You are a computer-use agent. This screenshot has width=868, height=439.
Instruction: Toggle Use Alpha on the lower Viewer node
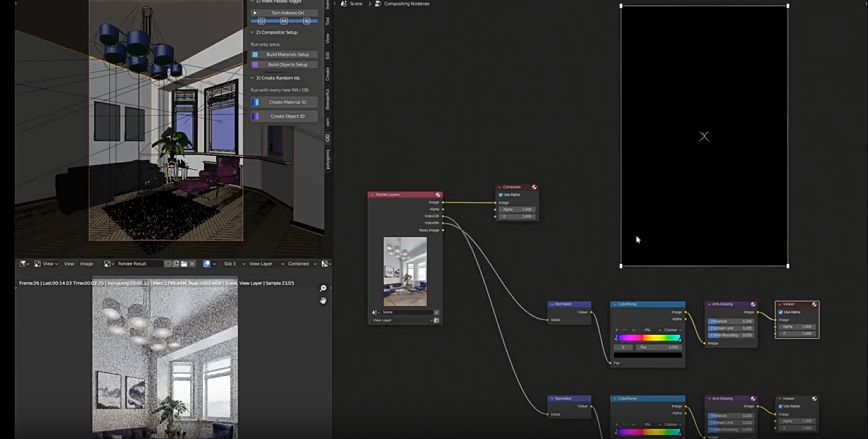click(x=780, y=406)
